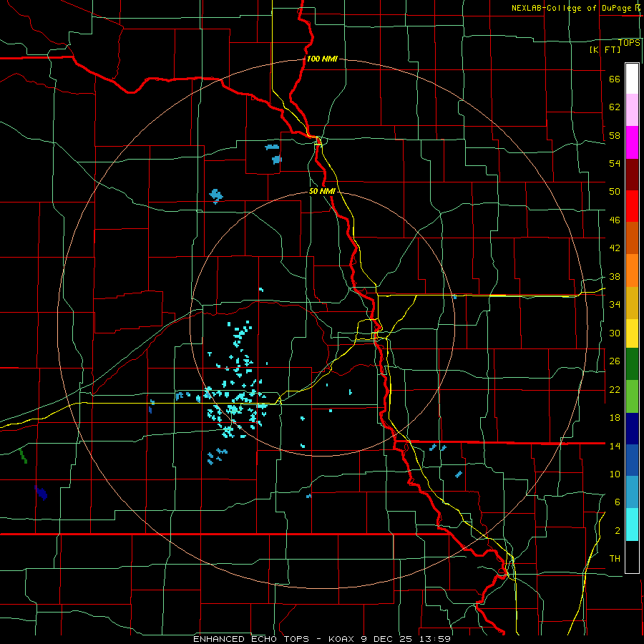Select the light orange legend swatch
644x644 pixels.
[632, 270]
